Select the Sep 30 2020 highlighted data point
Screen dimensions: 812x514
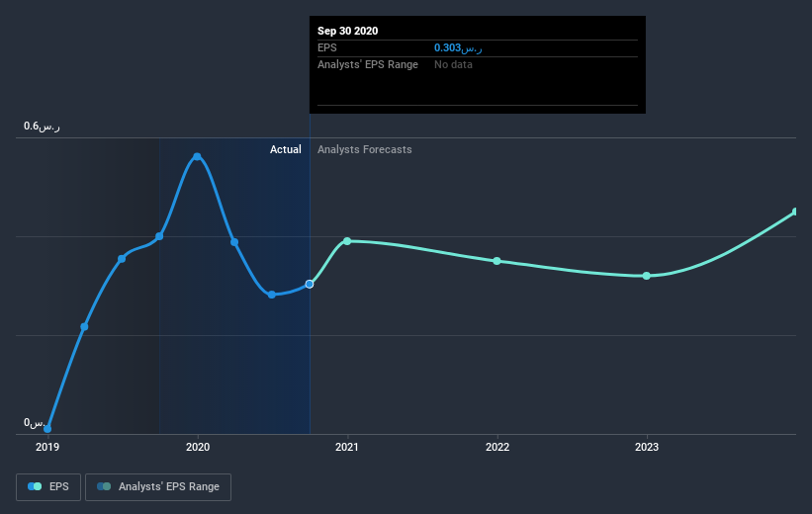pyautogui.click(x=310, y=284)
